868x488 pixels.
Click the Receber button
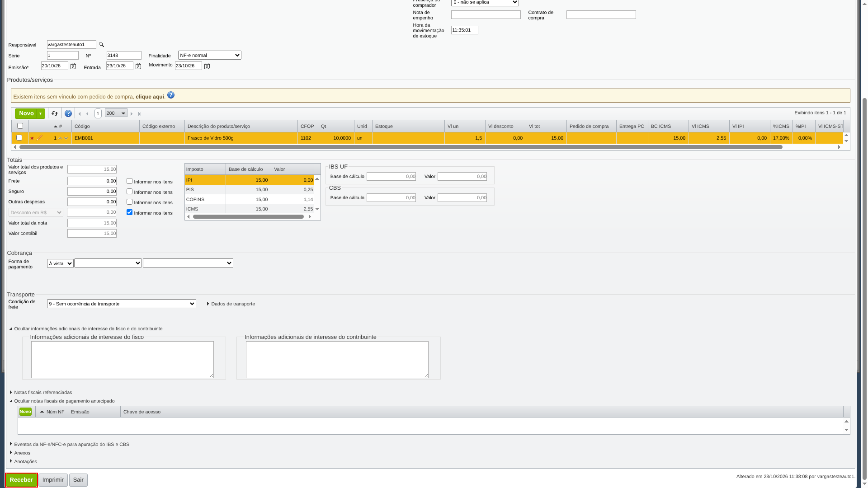tap(21, 480)
